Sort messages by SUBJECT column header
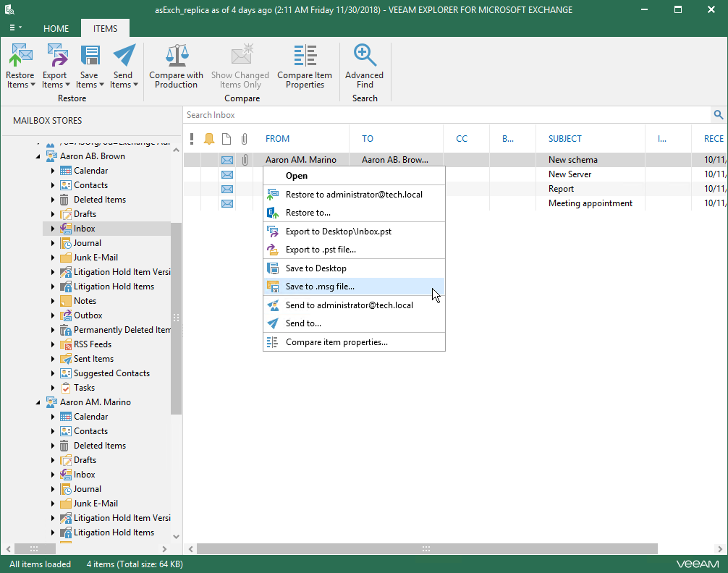728x573 pixels. click(565, 139)
